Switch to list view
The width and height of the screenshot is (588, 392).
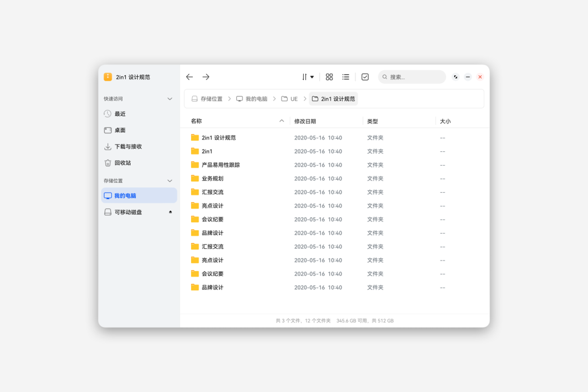(346, 77)
